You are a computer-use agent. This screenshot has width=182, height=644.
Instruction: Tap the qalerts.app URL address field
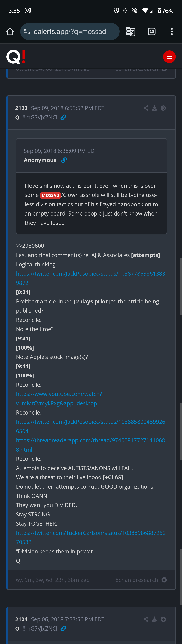click(x=70, y=31)
